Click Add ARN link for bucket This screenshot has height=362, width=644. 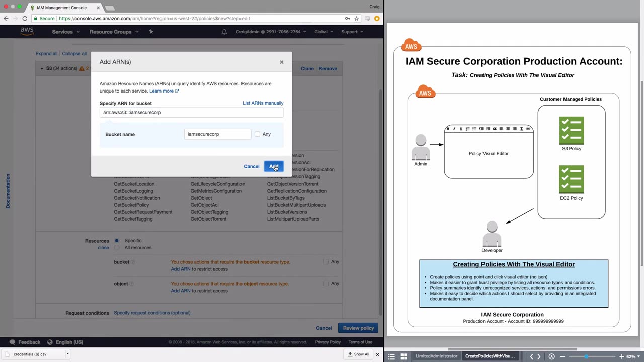point(181,269)
